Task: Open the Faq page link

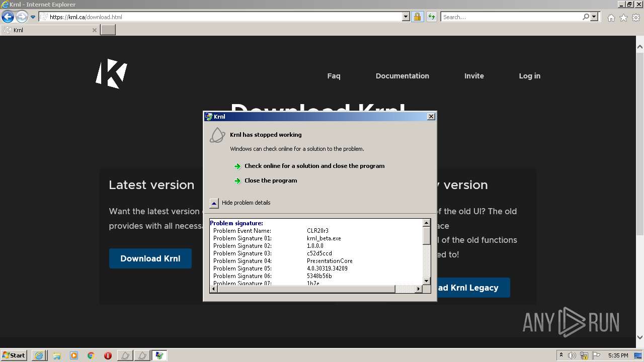Action: (334, 76)
